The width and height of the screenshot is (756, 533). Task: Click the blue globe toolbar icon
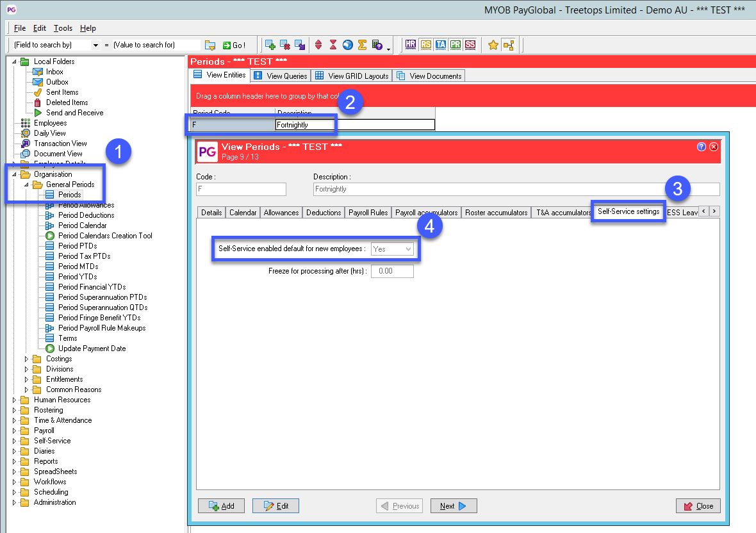[348, 45]
